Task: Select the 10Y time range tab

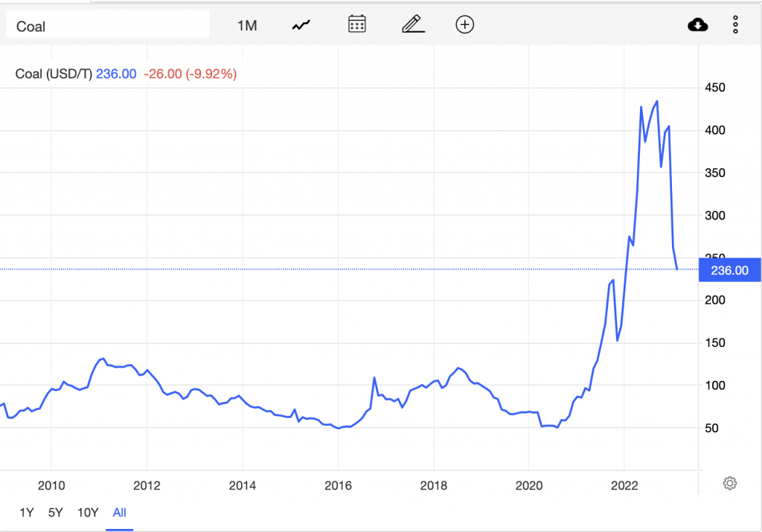Action: click(x=88, y=513)
